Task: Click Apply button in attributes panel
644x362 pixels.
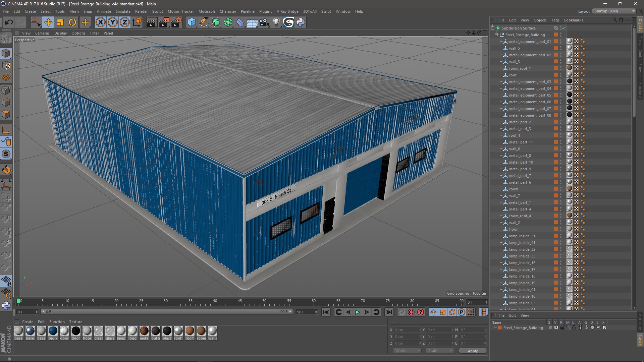Action: [x=472, y=351]
